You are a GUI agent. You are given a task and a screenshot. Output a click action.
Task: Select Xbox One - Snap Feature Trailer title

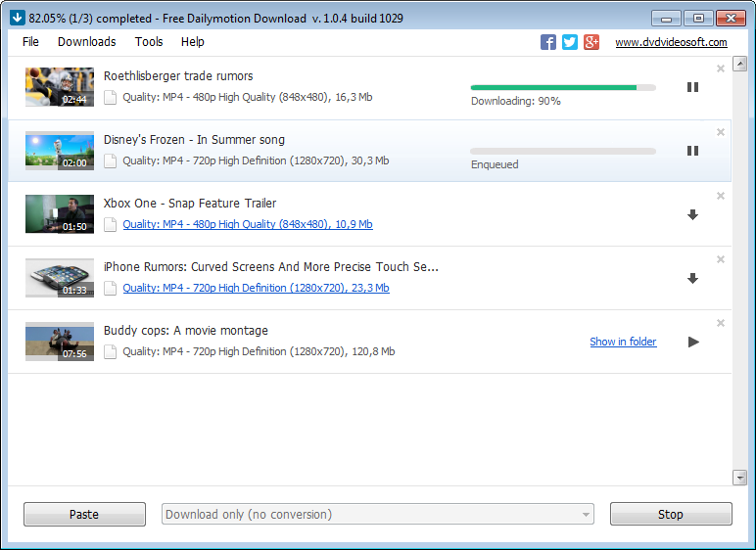pos(190,204)
